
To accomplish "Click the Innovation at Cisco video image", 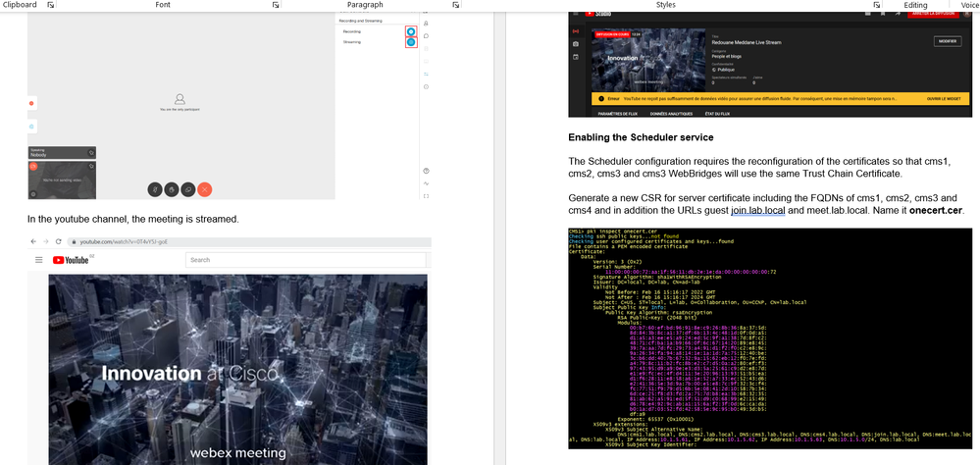I will tap(238, 370).
